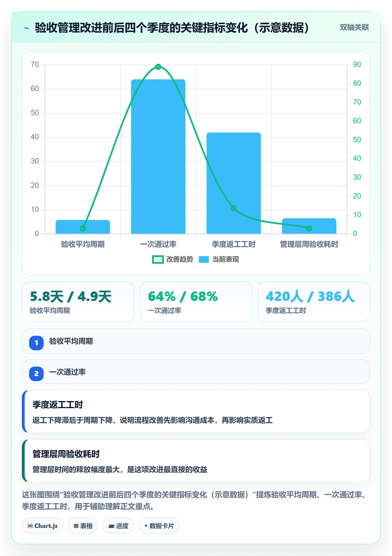Click the 一次通过率 blue bar
The image size is (392, 556).
pos(158,157)
